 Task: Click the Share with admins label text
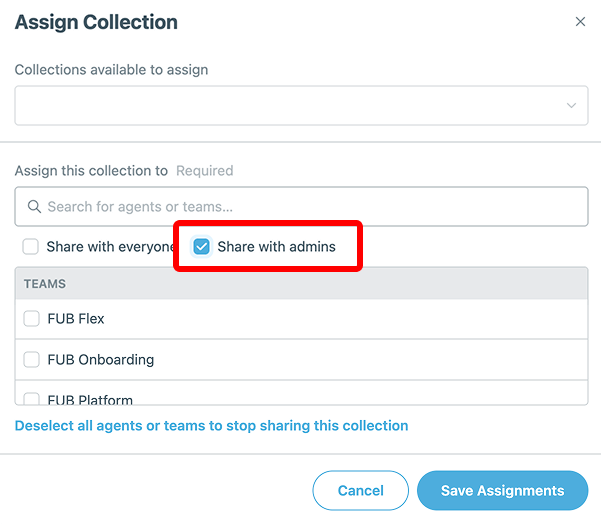276,247
